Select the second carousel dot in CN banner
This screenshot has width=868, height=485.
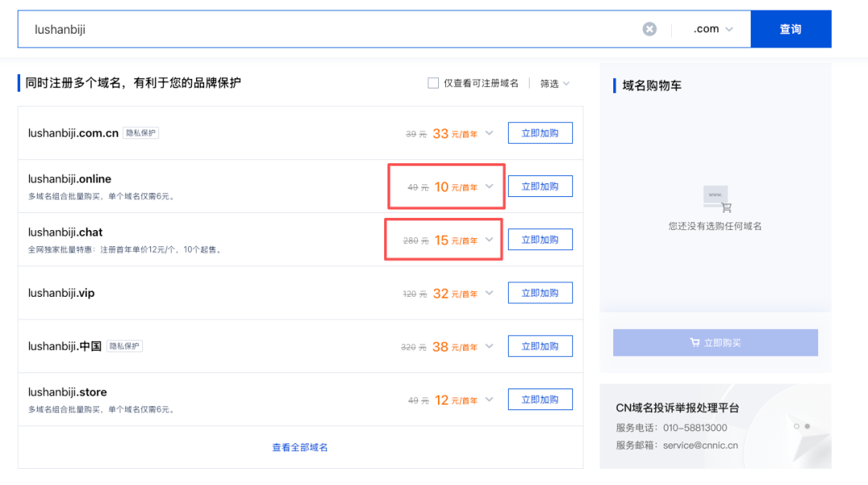807,426
